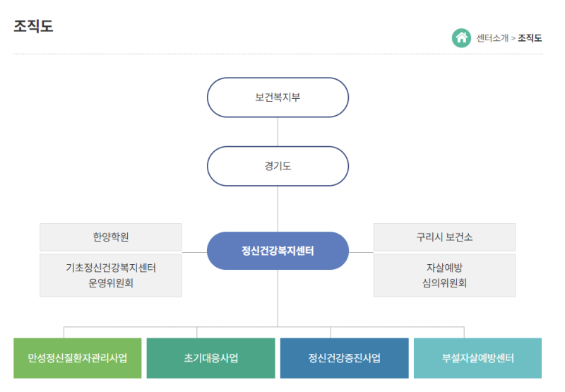Open the 센터소개 breadcrumb link

[492, 38]
